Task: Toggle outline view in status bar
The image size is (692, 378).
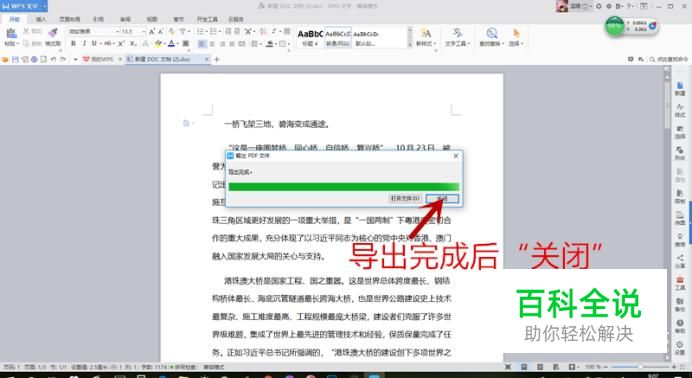Action: 540,367
